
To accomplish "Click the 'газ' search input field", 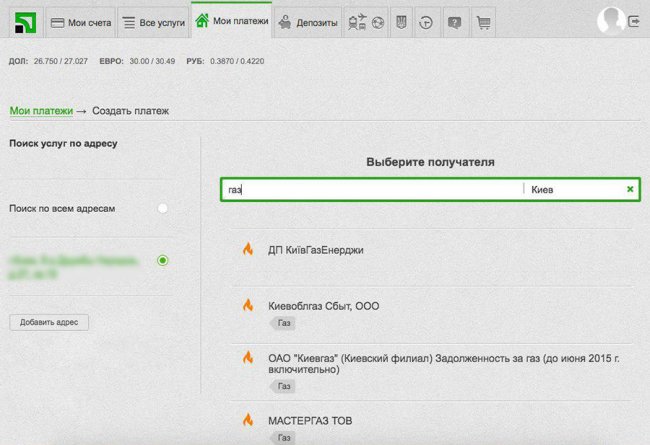I will point(370,189).
